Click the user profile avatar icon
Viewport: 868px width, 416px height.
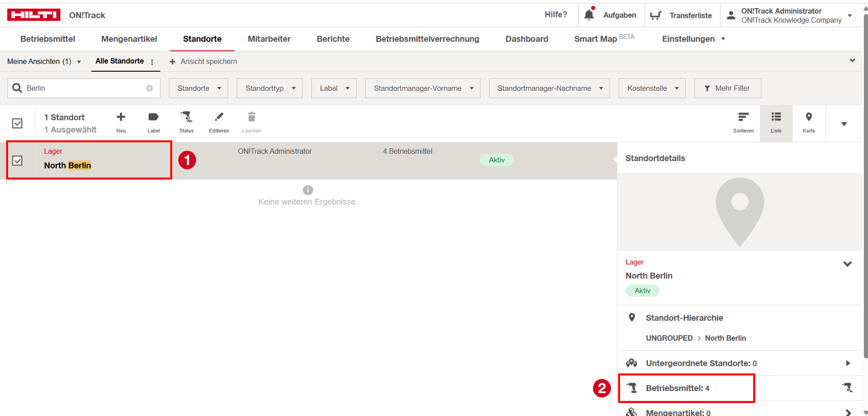731,15
